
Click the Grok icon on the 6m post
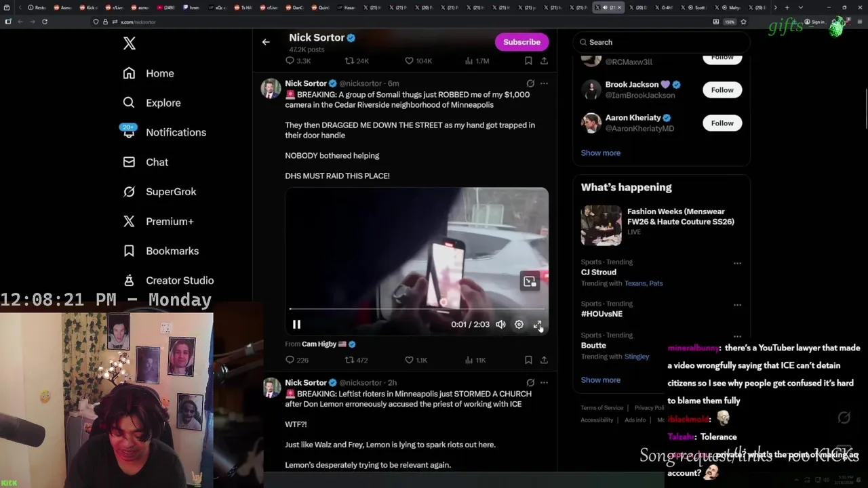530,83
